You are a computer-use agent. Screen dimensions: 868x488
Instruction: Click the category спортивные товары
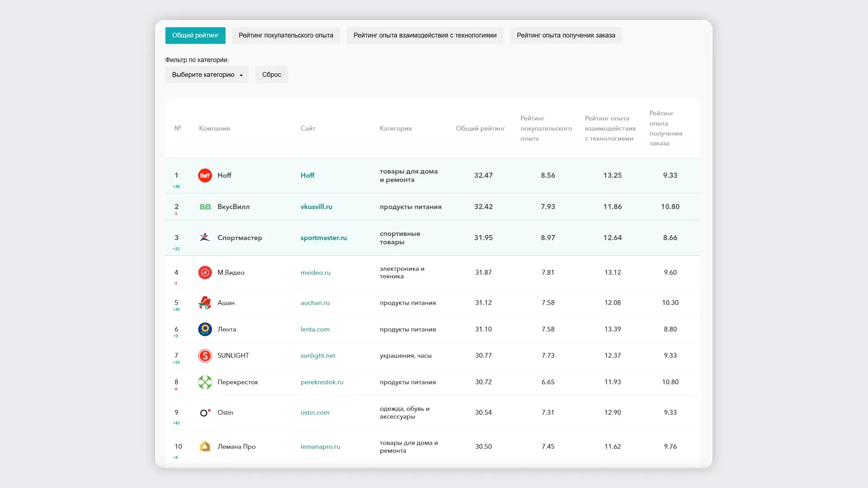click(400, 238)
